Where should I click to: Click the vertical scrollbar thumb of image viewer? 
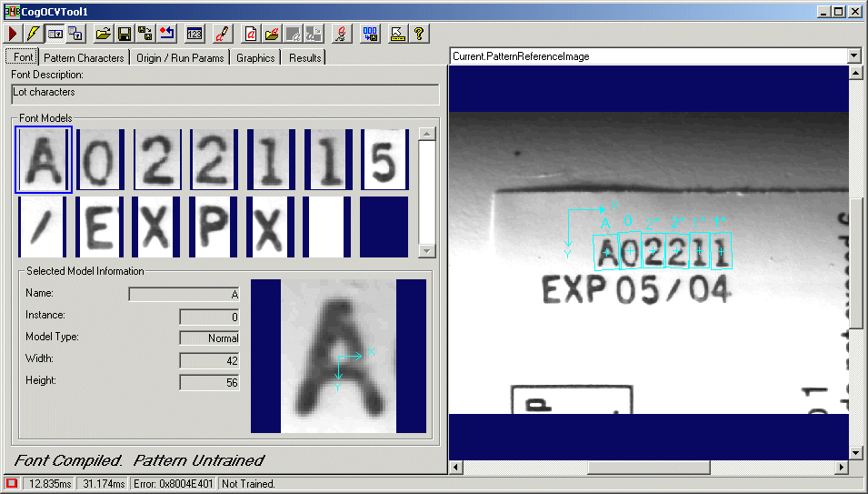pos(854,264)
